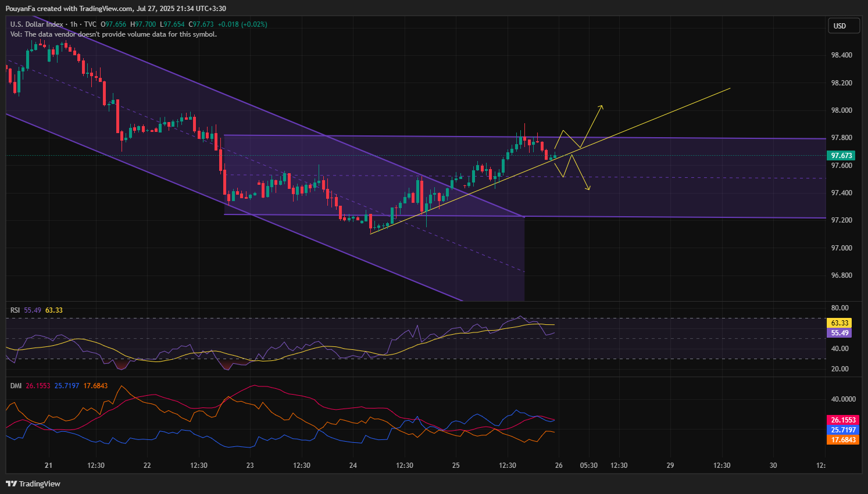Click the 97.800 price axis label

841,138
